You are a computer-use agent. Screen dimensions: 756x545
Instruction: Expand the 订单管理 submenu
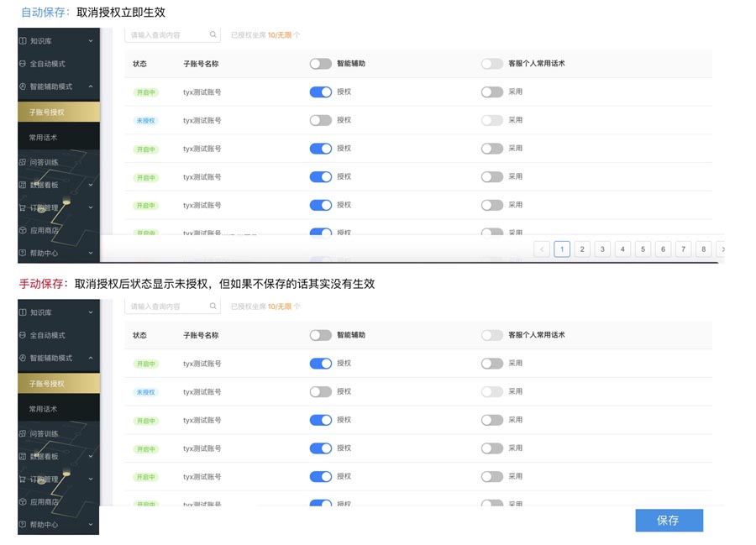coord(91,207)
